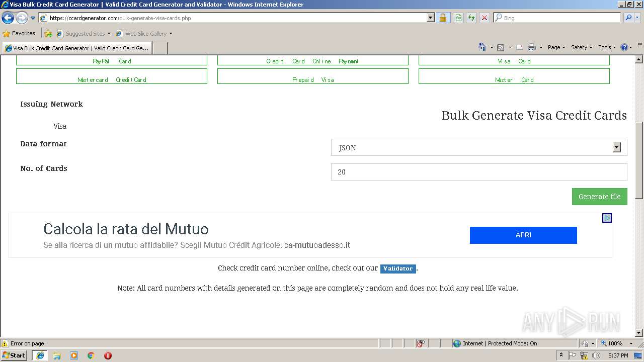Follow the Credit Card Online Payment link
644x362 pixels.
(x=313, y=61)
